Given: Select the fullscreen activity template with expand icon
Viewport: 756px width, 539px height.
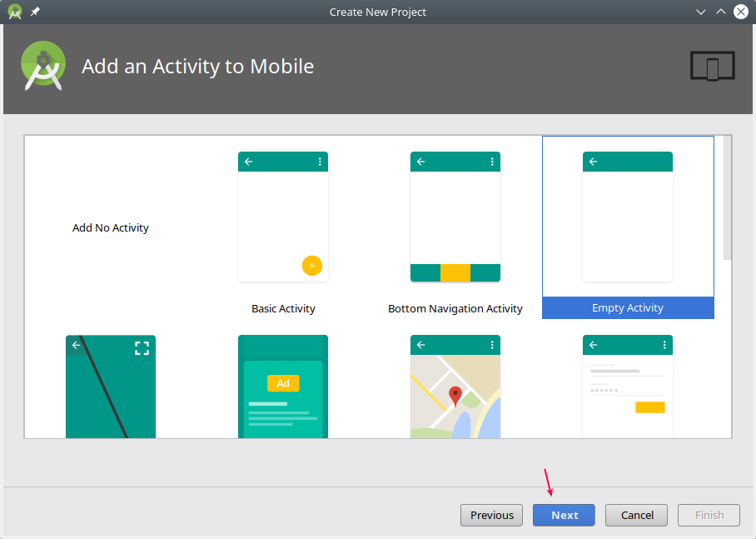Looking at the screenshot, I should coord(111,386).
